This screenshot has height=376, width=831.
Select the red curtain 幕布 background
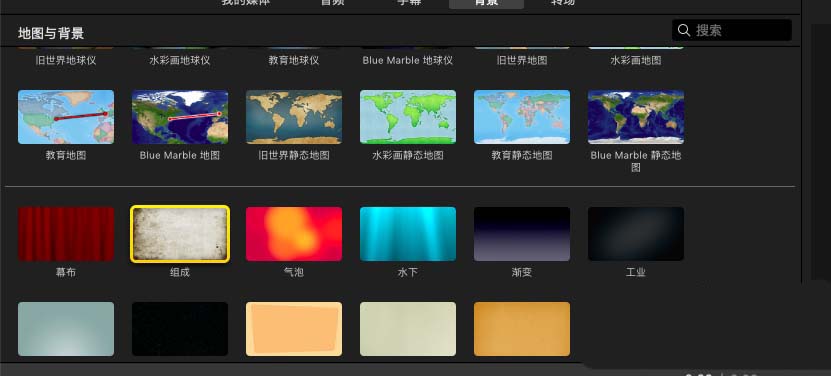[x=66, y=234]
